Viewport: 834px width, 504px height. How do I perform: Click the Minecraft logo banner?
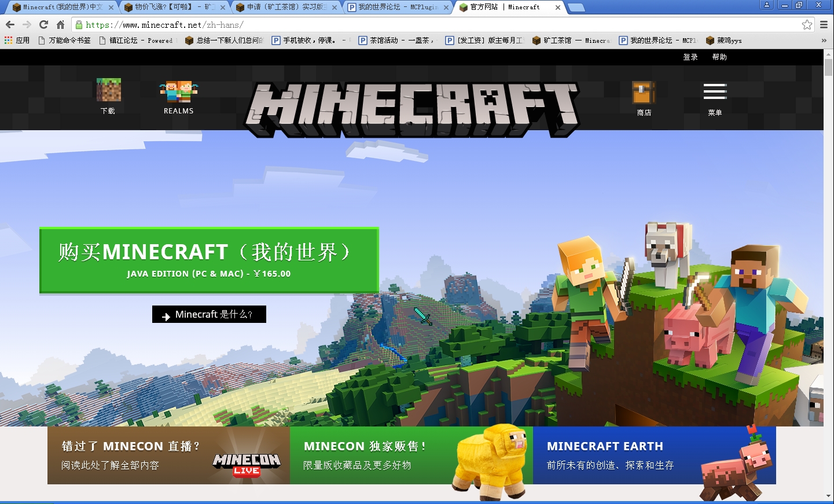coord(412,109)
